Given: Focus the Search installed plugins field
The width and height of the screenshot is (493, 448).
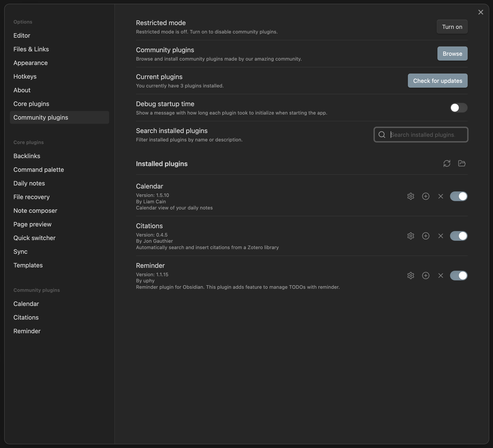Looking at the screenshot, I should coord(421,135).
